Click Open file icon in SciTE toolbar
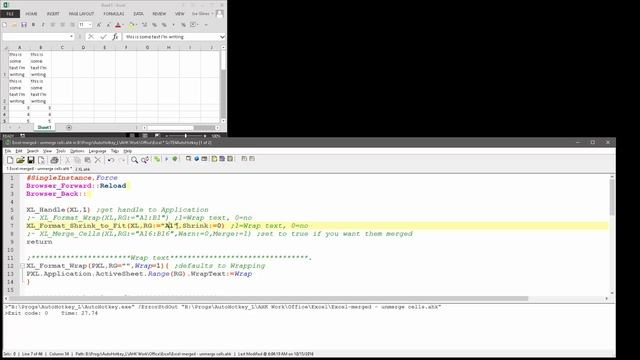Image resolution: width=640 pixels, height=360 pixels. click(20, 160)
